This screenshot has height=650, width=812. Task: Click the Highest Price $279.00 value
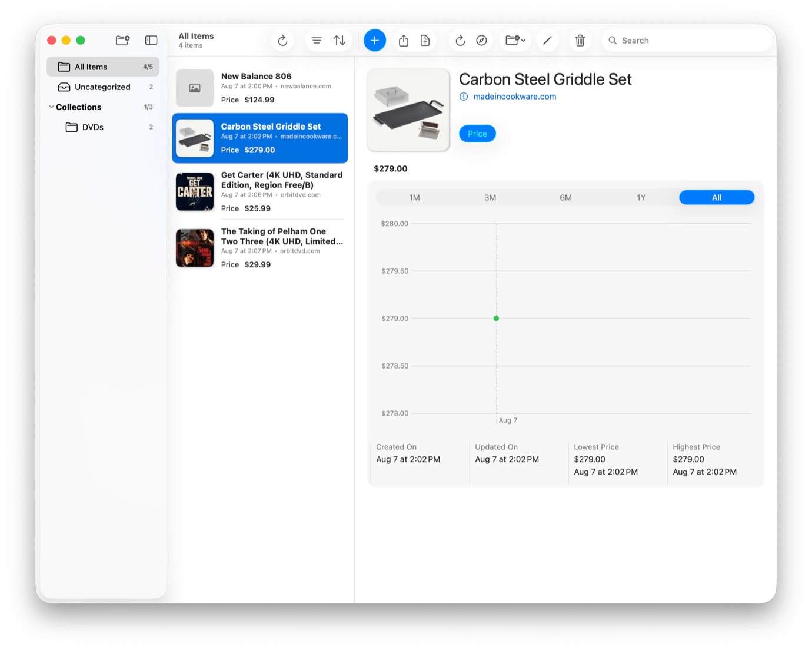tap(688, 459)
